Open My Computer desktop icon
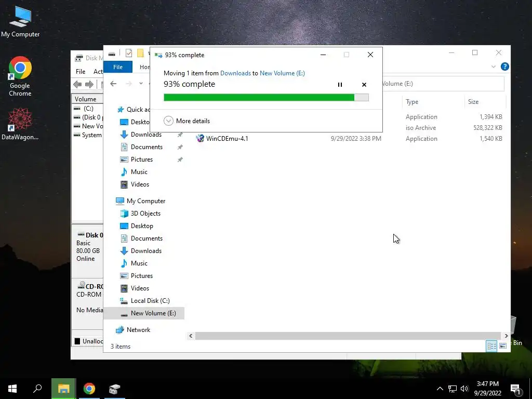Screen dimensions: 532x399 coord(20,22)
